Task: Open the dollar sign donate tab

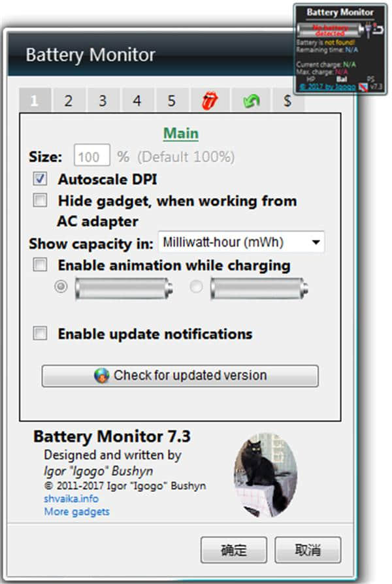Action: click(x=286, y=101)
